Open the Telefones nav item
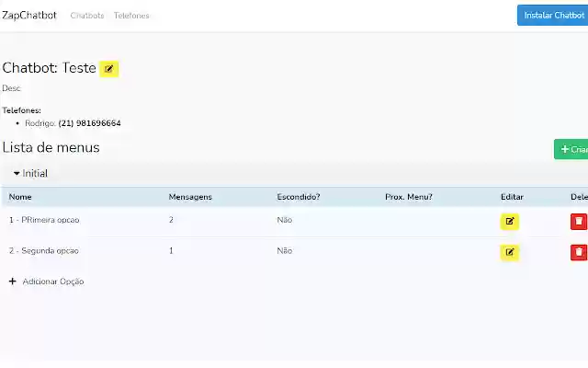This screenshot has width=588, height=368. (131, 16)
